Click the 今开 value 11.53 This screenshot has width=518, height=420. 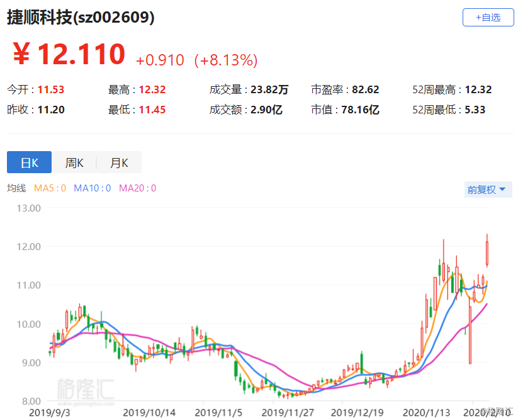tap(51, 89)
